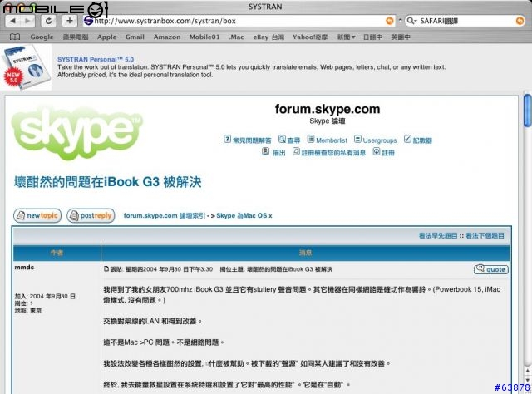The image size is (532, 394).
Task: Open the eBay 台灣 bookmark
Action: click(x=268, y=37)
